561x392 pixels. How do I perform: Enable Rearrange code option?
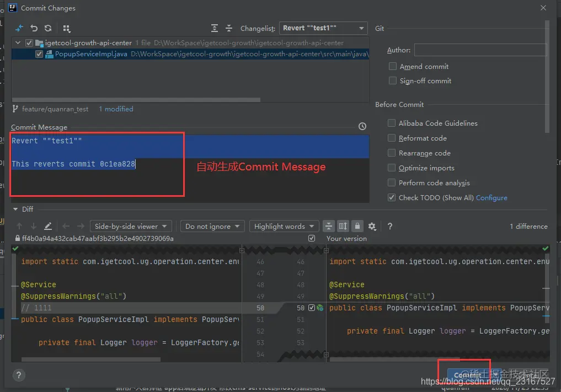click(392, 153)
